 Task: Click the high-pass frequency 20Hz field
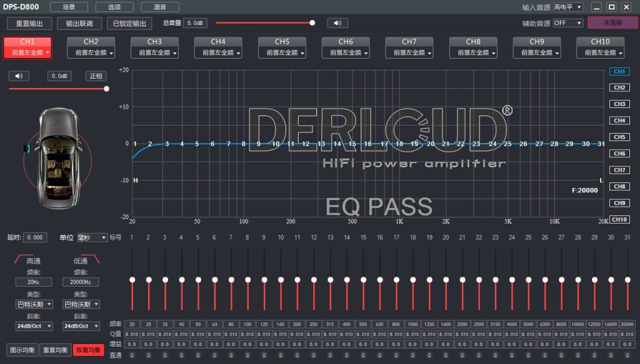click(34, 282)
